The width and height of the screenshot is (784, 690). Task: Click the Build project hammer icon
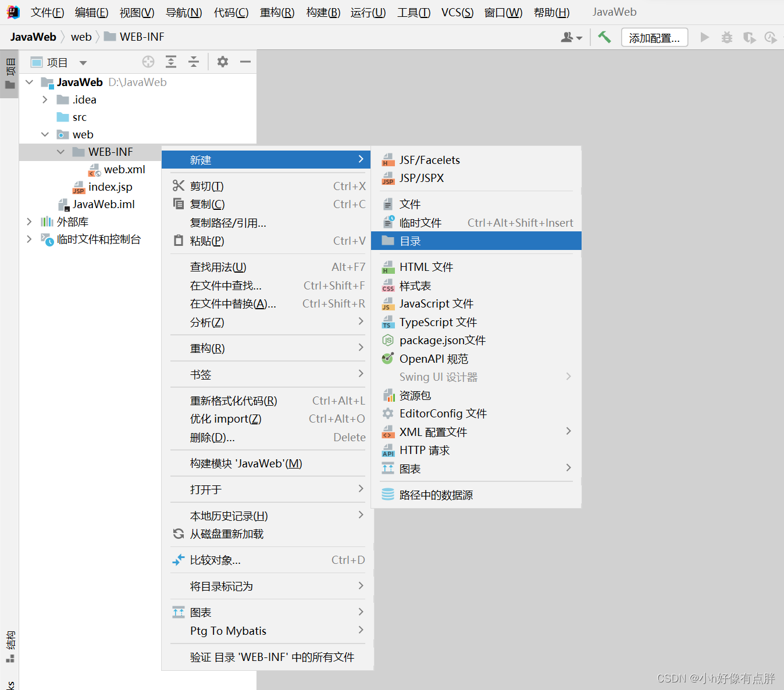(x=604, y=37)
